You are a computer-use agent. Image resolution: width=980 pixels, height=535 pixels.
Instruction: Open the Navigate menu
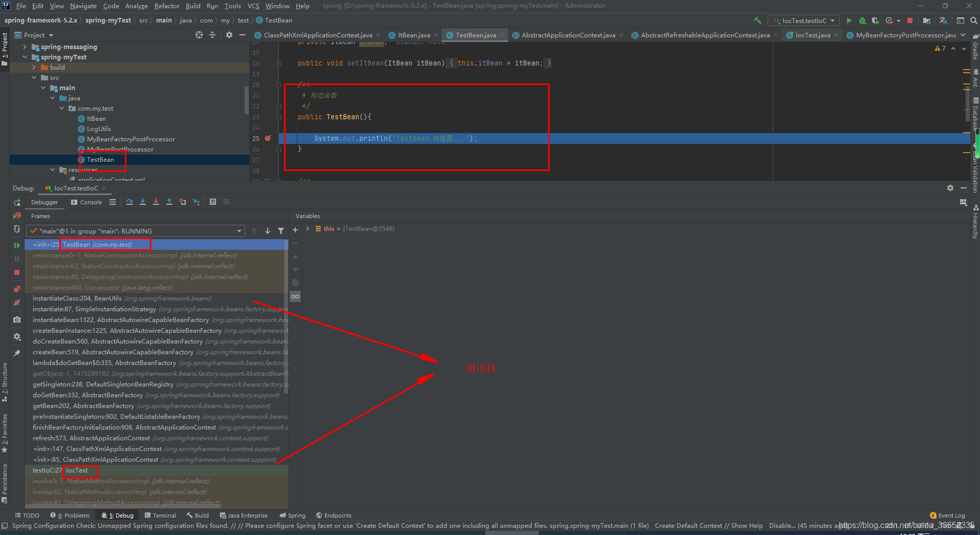tap(83, 6)
